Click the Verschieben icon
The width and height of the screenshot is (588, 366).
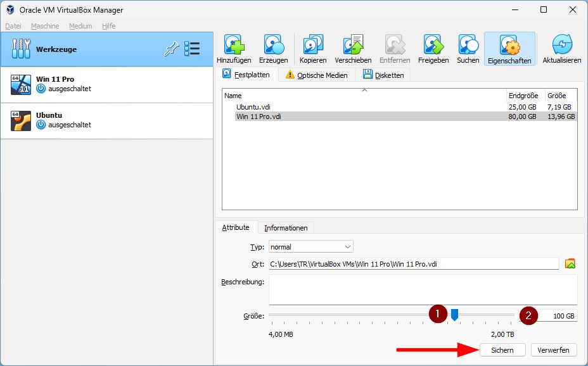click(352, 44)
